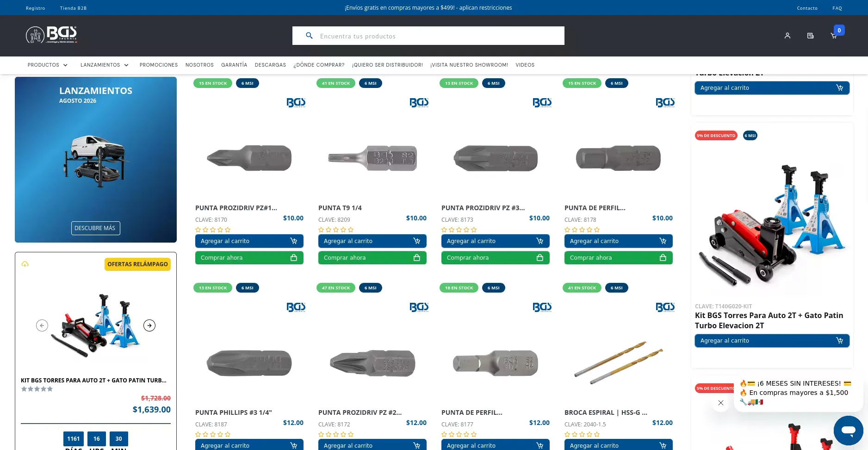Open Broca Espiral HSS-G product image
Viewport: 868px width, 450px height.
(x=619, y=363)
